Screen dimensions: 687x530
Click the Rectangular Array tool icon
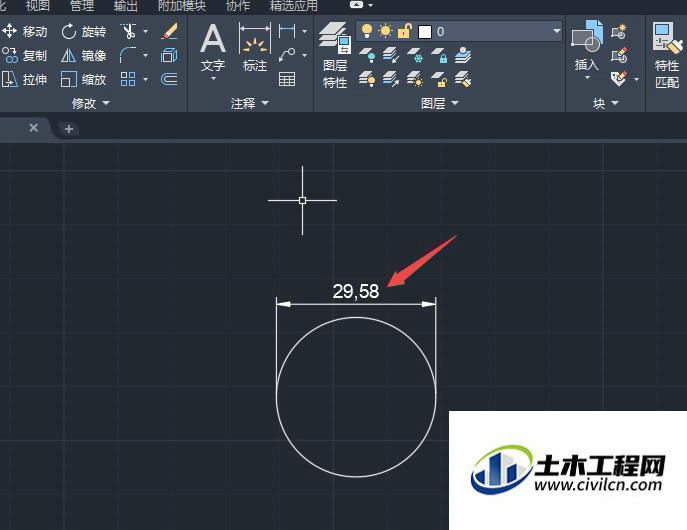[x=128, y=79]
